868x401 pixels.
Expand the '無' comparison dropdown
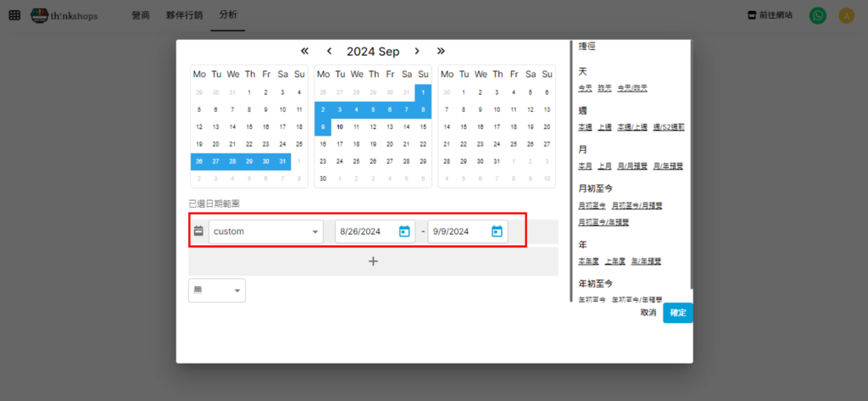click(217, 291)
